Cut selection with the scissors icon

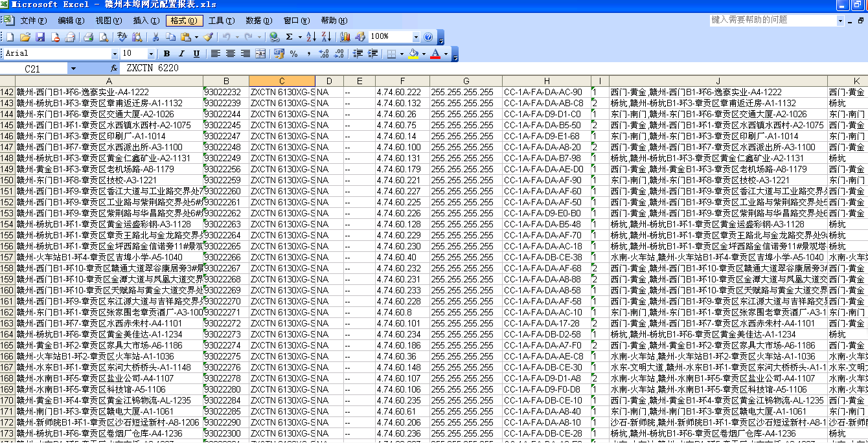155,37
